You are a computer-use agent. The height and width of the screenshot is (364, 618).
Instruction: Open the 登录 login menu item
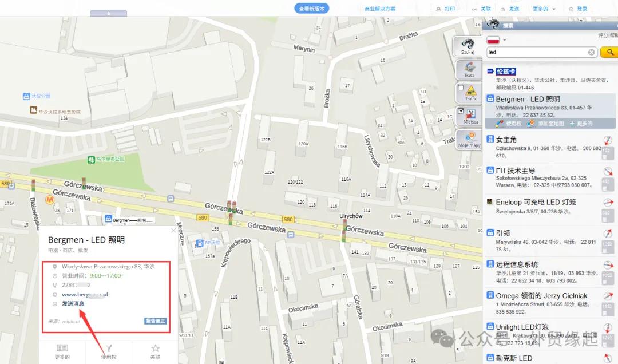pos(578,9)
